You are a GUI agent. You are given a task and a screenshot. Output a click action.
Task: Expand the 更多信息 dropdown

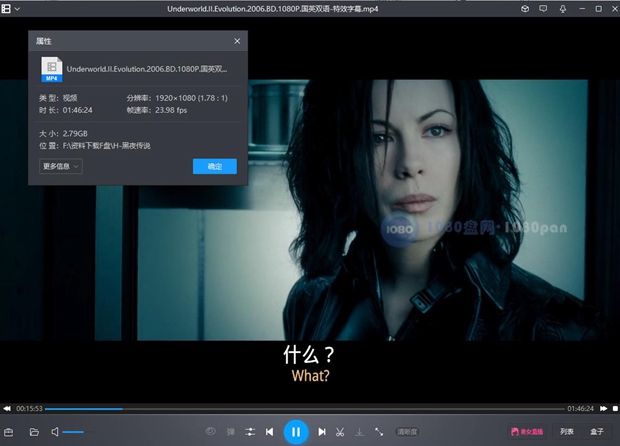(61, 166)
